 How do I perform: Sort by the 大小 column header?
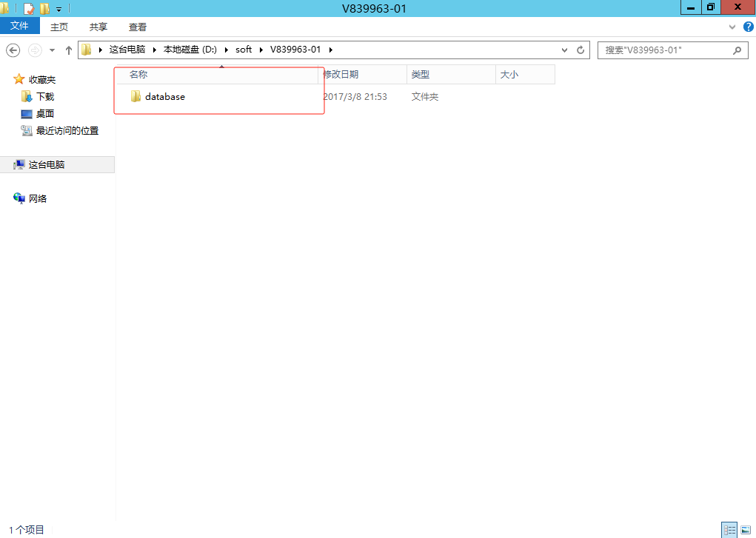(x=526, y=74)
